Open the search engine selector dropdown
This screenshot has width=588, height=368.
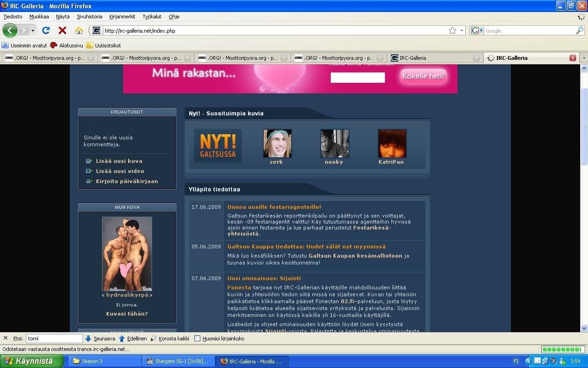point(477,31)
